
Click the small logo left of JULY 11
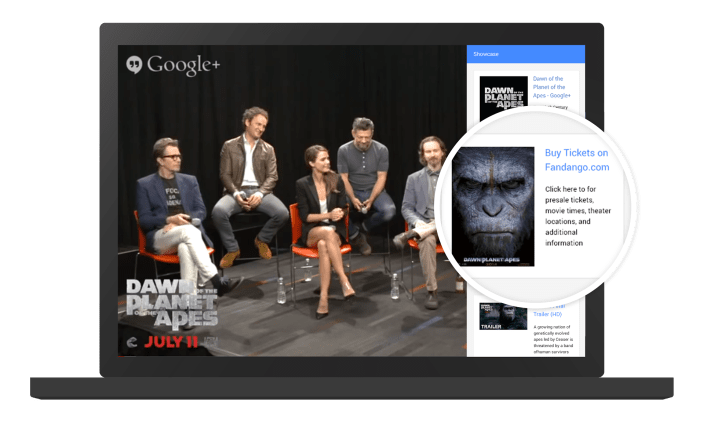pyautogui.click(x=133, y=341)
